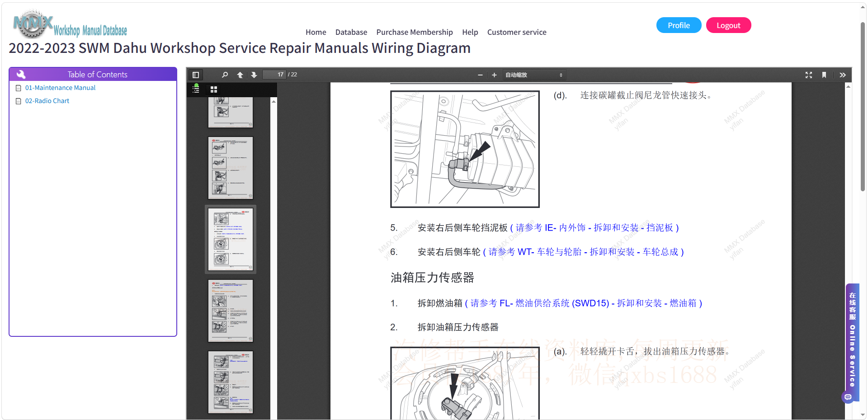868x420 pixels.
Task: Select the currently highlighted page 17 thumbnail
Action: coord(231,239)
